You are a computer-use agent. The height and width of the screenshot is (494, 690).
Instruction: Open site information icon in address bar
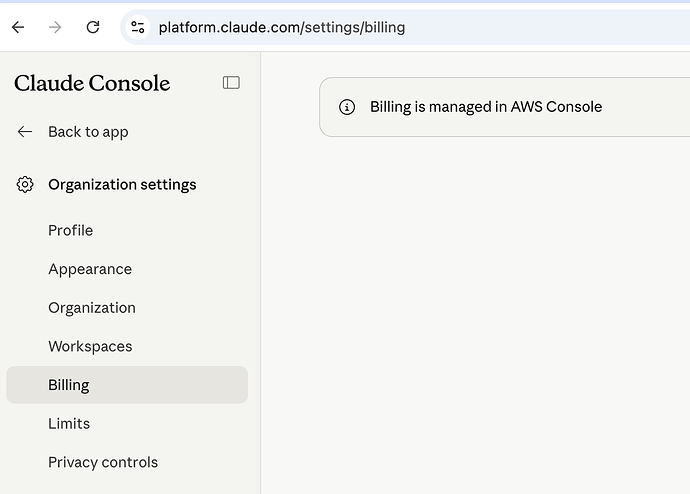[x=138, y=27]
